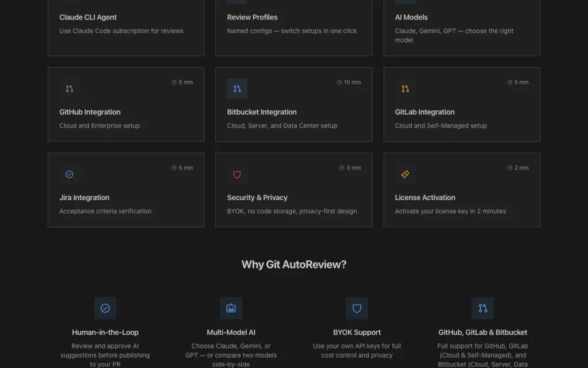Screen dimensions: 588x368
Task: Click "Cloud, Server, and Data Center setup" text
Action: click(x=282, y=126)
